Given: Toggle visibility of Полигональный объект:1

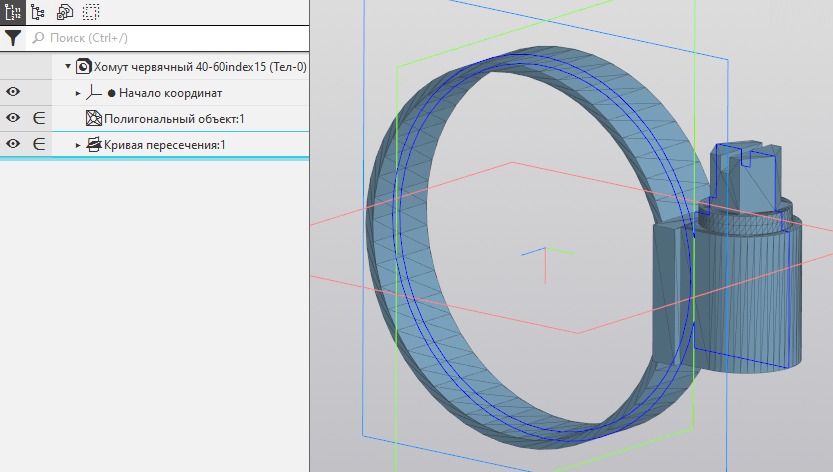Looking at the screenshot, I should (13, 119).
